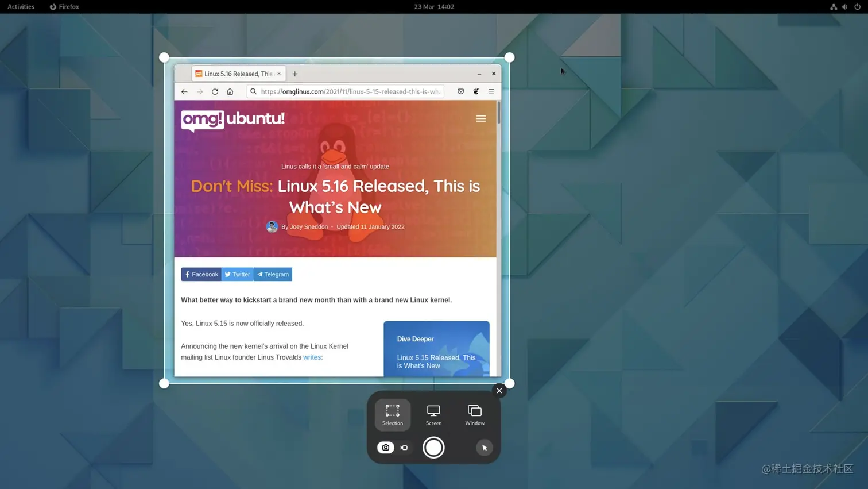Click the Linux 5.16 Released headline
This screenshot has height=489, width=868.
tap(335, 197)
